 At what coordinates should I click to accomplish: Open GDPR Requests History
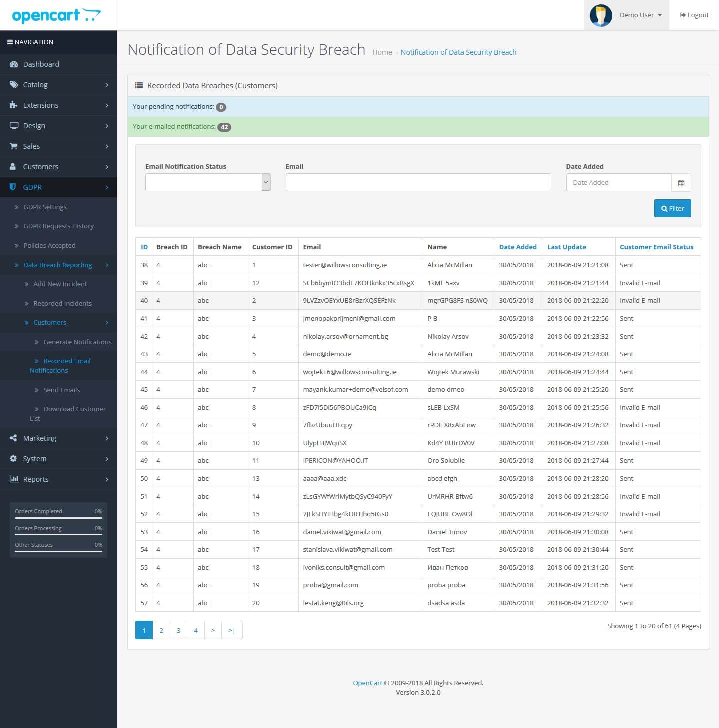click(x=58, y=226)
